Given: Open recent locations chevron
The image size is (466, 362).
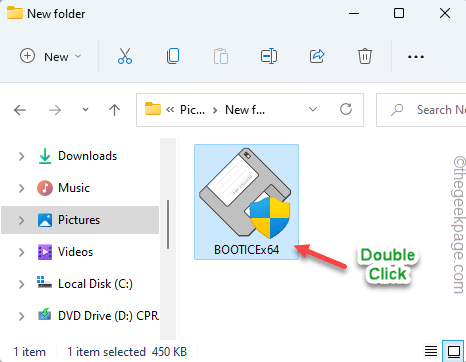Looking at the screenshot, I should click(x=85, y=110).
